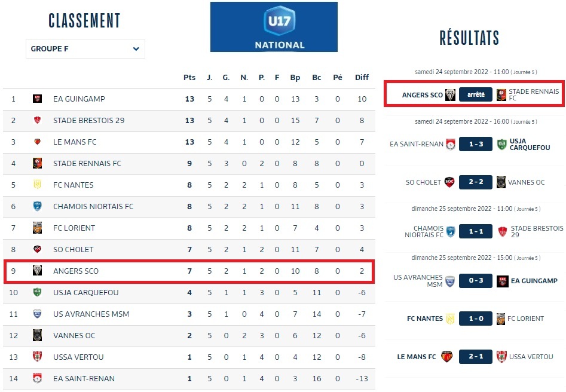
Task: Open the FC Nantes 1-0 match score
Action: (x=476, y=318)
